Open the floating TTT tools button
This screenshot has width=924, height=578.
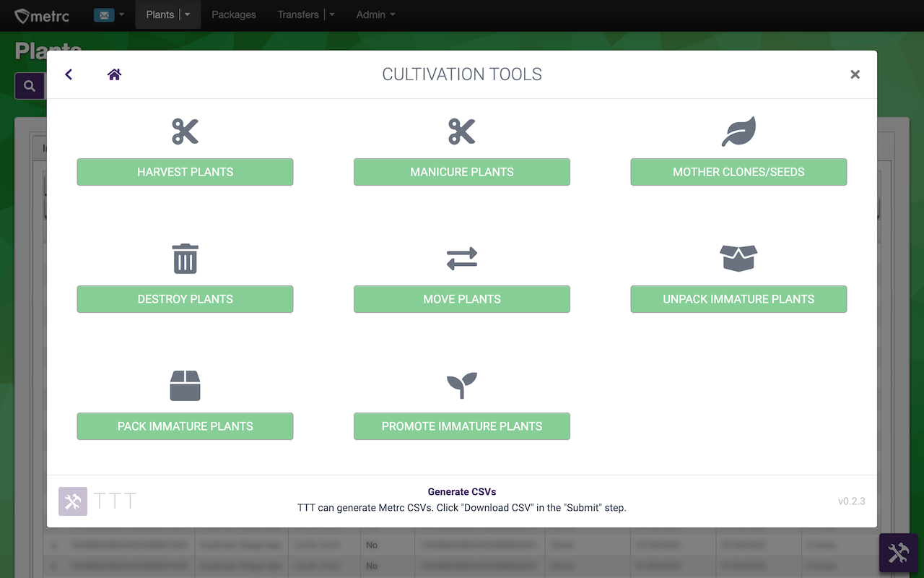point(898,553)
